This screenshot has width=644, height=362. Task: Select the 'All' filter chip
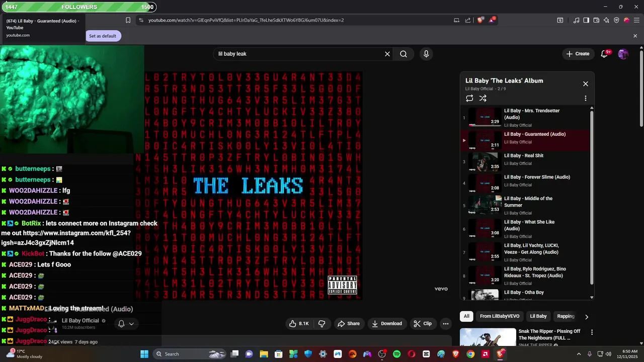pos(466,316)
